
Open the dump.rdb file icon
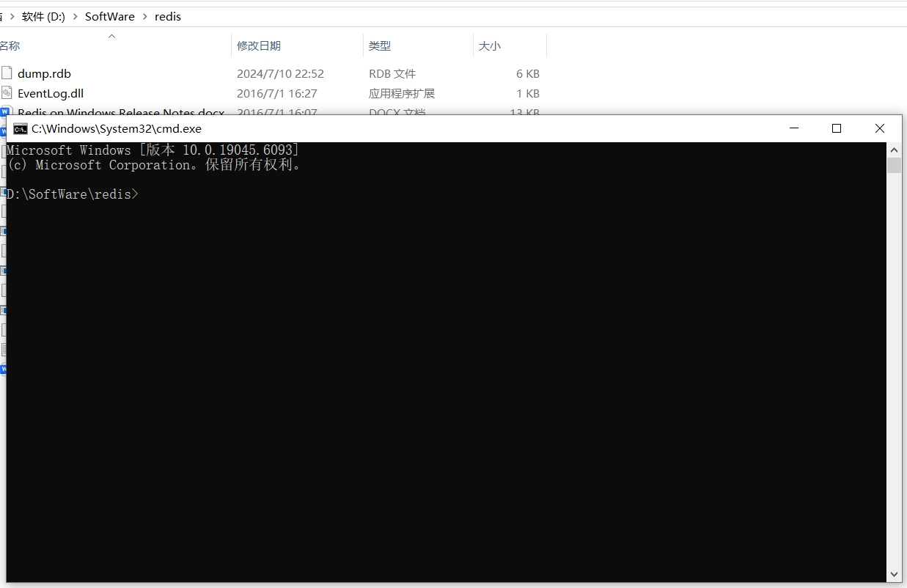pos(7,73)
